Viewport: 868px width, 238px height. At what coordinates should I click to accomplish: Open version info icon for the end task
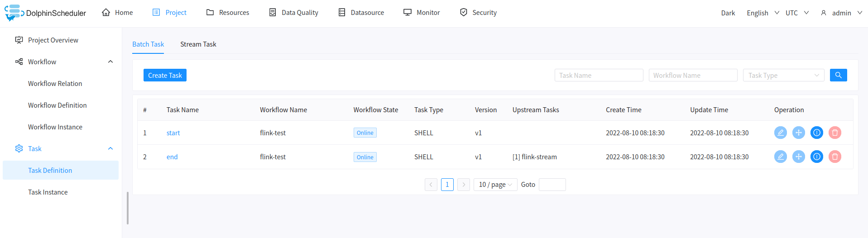coord(816,157)
